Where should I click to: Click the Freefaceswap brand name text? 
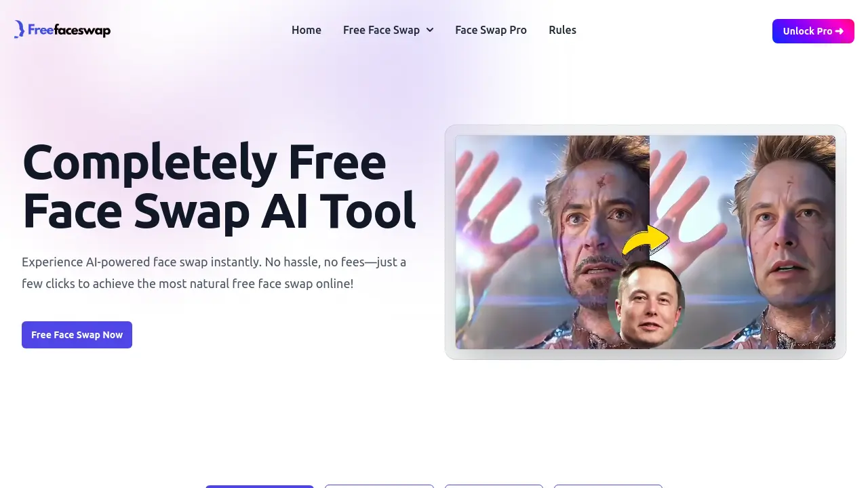pyautogui.click(x=69, y=30)
